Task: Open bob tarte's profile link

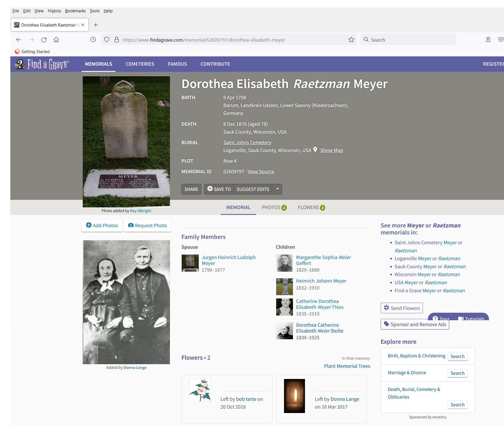Action: [x=246, y=399]
